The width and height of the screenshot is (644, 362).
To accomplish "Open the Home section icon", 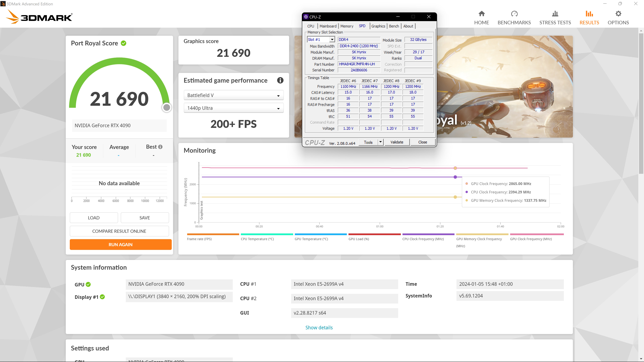I will click(x=481, y=14).
